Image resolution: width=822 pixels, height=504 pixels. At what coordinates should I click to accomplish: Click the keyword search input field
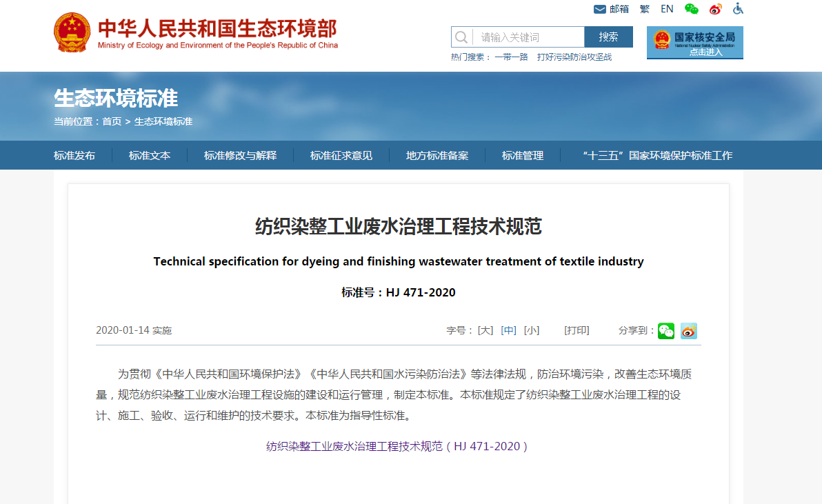pos(528,37)
